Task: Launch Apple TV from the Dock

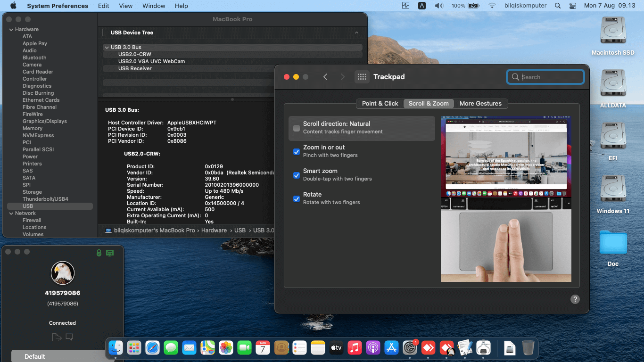Action: [x=337, y=348]
